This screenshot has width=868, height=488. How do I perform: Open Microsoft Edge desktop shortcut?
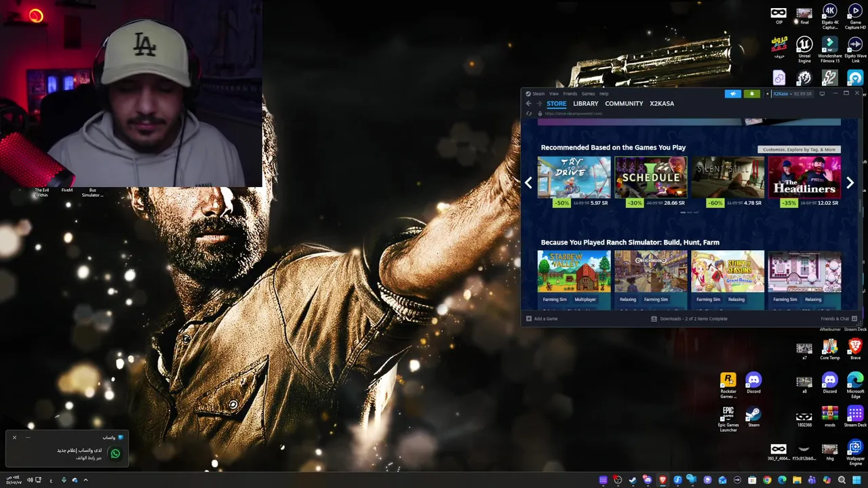(856, 386)
